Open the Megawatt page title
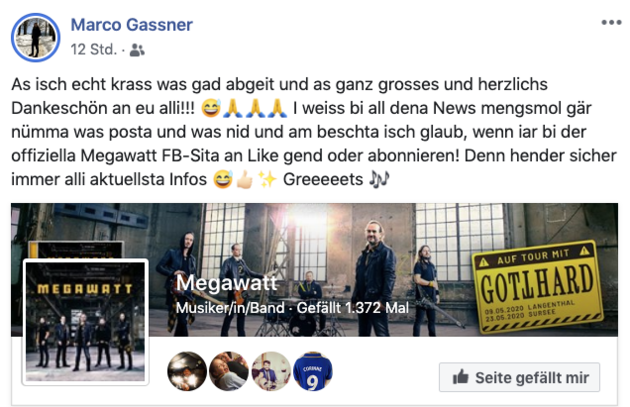Image resolution: width=630 pixels, height=407 pixels. point(227,283)
